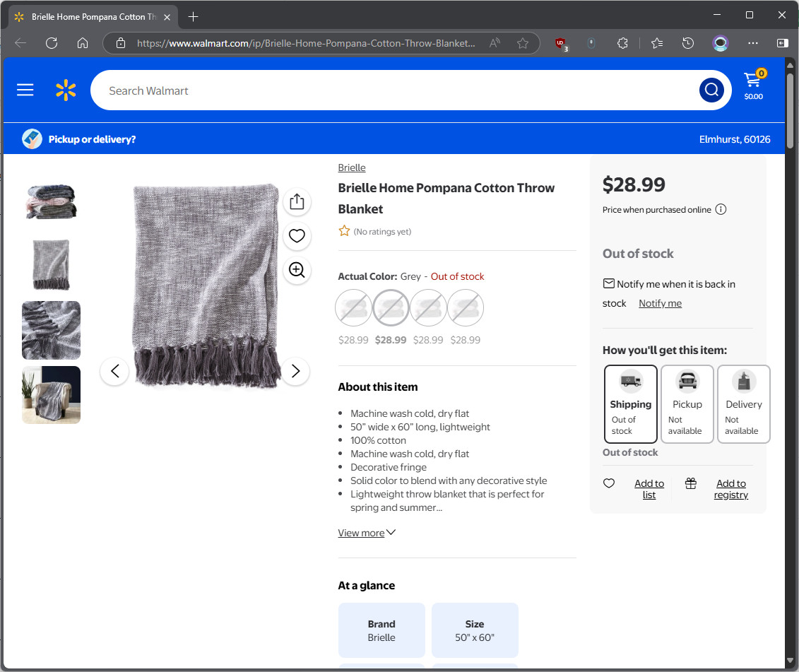The height and width of the screenshot is (672, 799).
Task: Open browser Extensions menu
Action: point(622,43)
